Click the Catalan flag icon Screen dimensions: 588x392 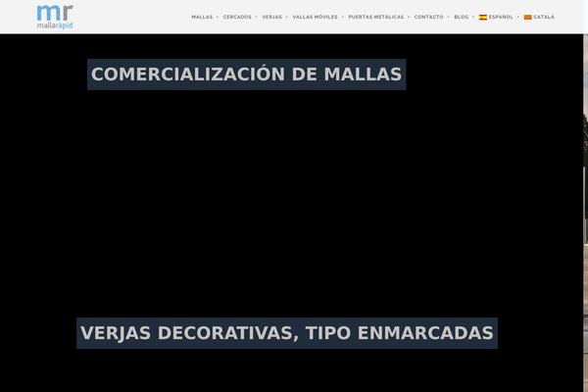tap(527, 18)
